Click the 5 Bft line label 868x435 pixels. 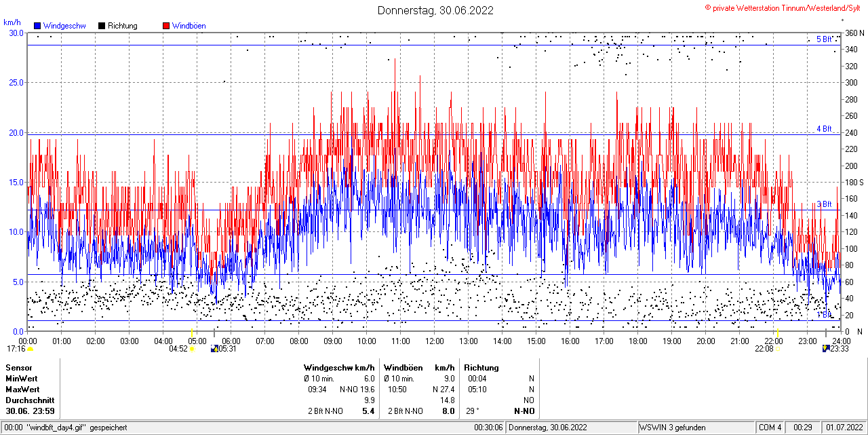click(824, 39)
